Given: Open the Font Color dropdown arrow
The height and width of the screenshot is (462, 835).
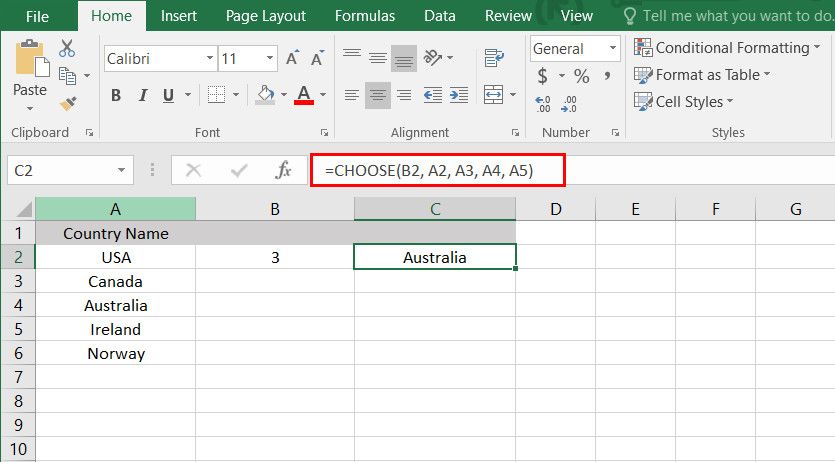Looking at the screenshot, I should point(323,95).
